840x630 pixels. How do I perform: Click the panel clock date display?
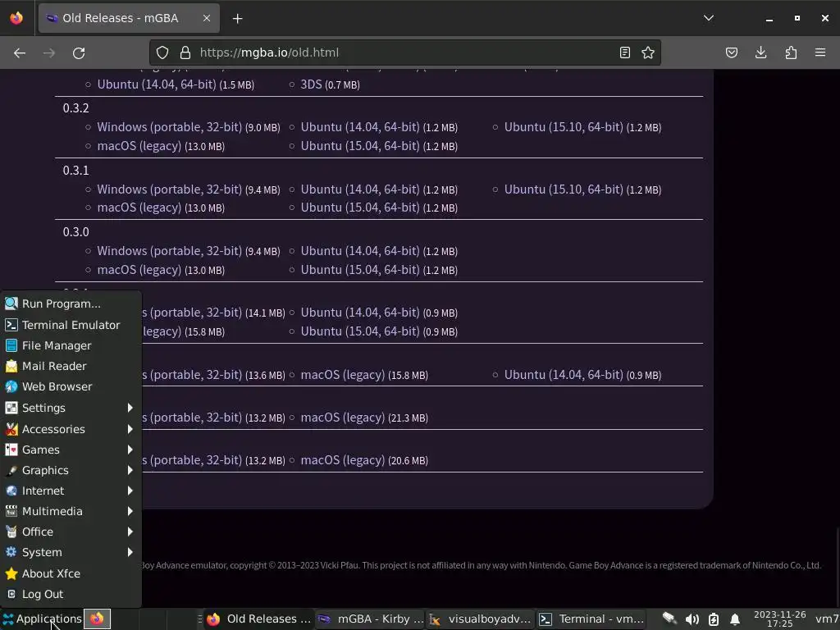[779, 619]
